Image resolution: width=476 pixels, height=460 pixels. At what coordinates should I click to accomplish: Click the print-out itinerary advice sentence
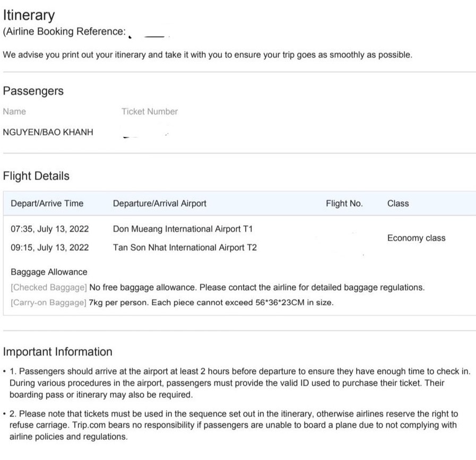pos(207,55)
